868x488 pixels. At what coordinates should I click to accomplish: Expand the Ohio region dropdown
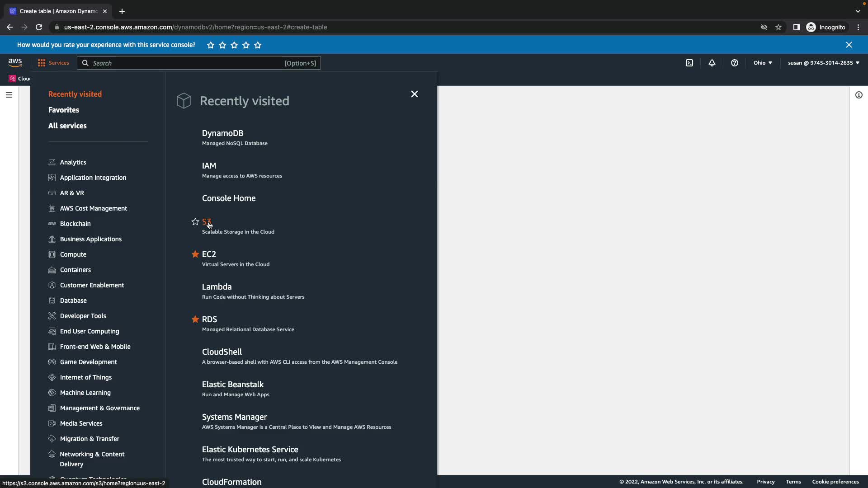pyautogui.click(x=763, y=63)
